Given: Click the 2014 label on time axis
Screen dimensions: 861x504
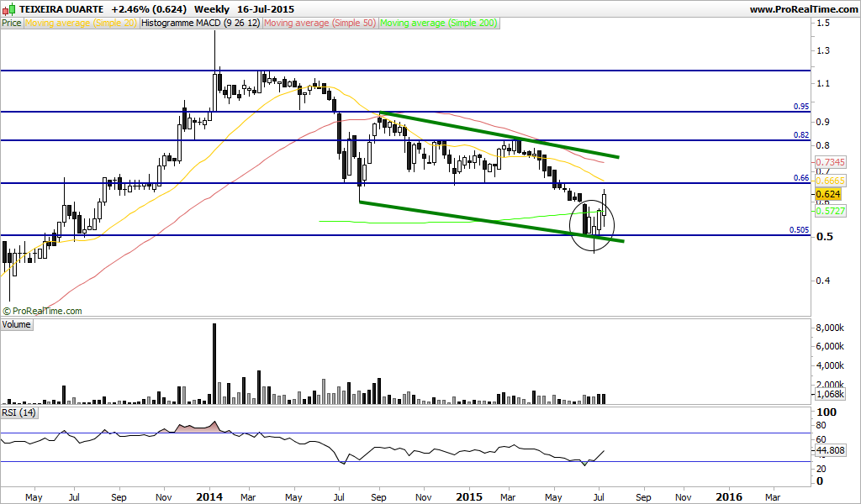Looking at the screenshot, I should 209,497.
